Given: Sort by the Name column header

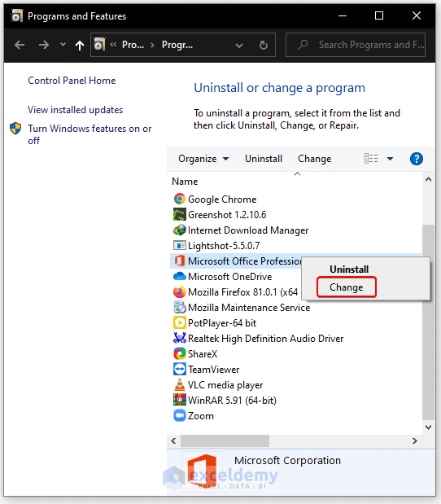Looking at the screenshot, I should [185, 182].
